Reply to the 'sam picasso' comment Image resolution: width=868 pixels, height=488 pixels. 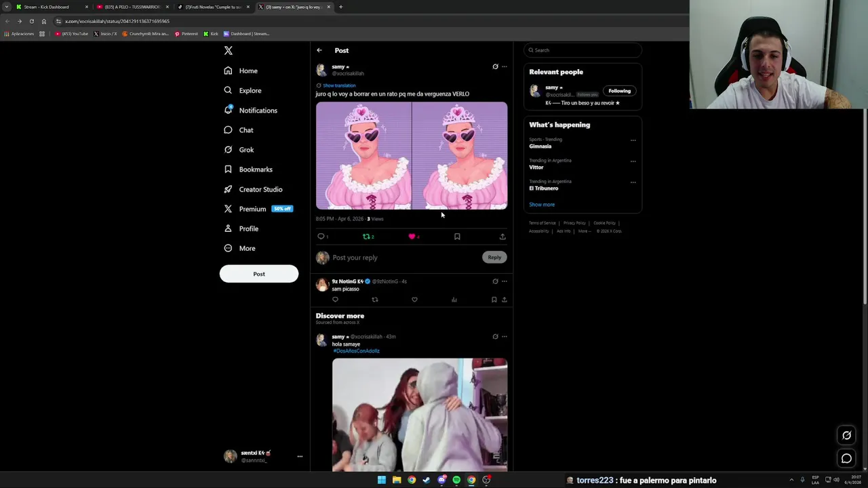coord(335,300)
